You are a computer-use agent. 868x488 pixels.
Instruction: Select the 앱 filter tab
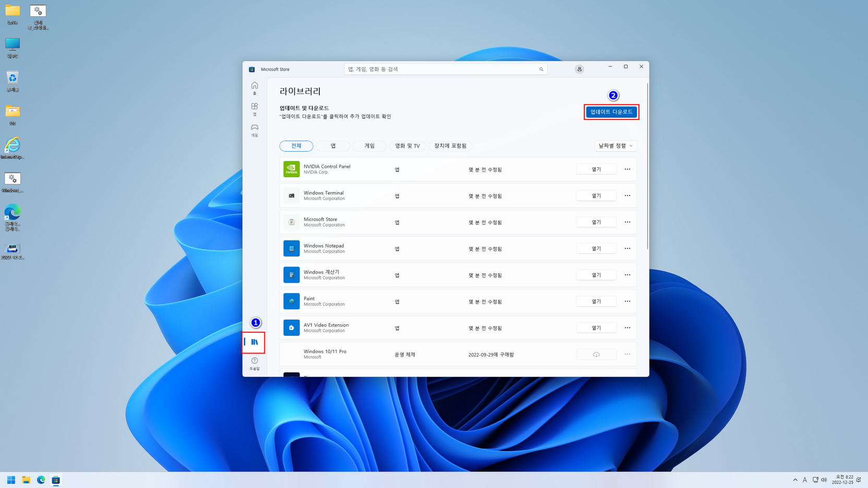coord(333,146)
